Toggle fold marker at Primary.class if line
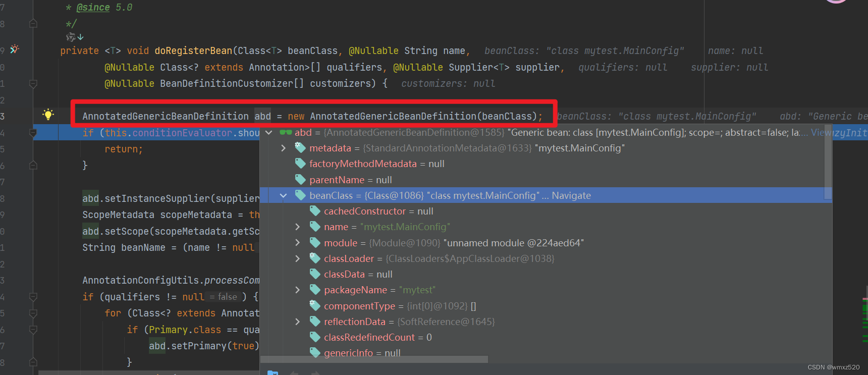 [x=33, y=330]
